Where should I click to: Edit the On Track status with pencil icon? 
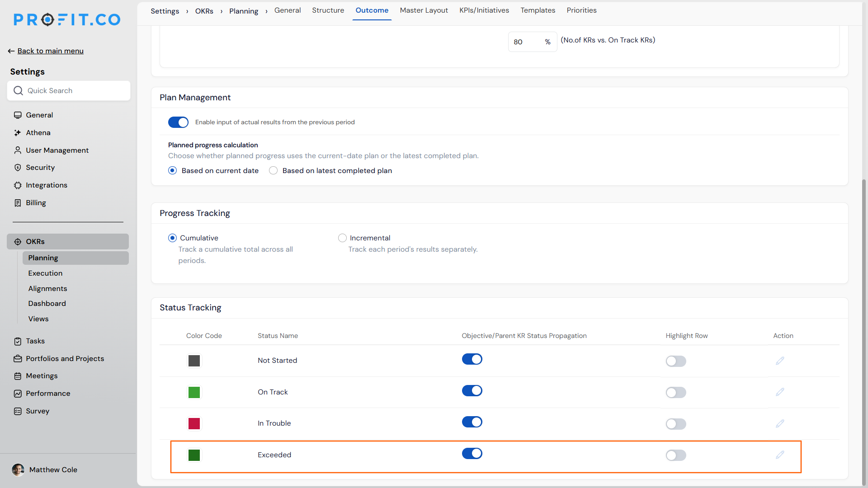click(x=780, y=392)
